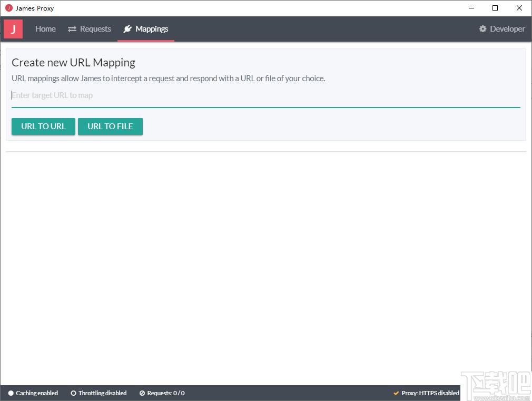Image resolution: width=532 pixels, height=401 pixels.
Task: Click the URL TO URL button
Action: pos(43,126)
